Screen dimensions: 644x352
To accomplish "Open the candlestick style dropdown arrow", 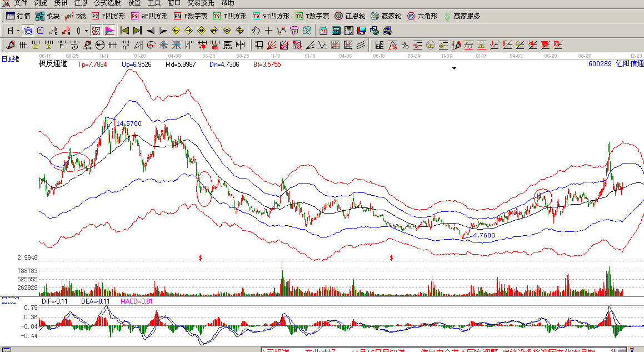I will click(x=86, y=31).
